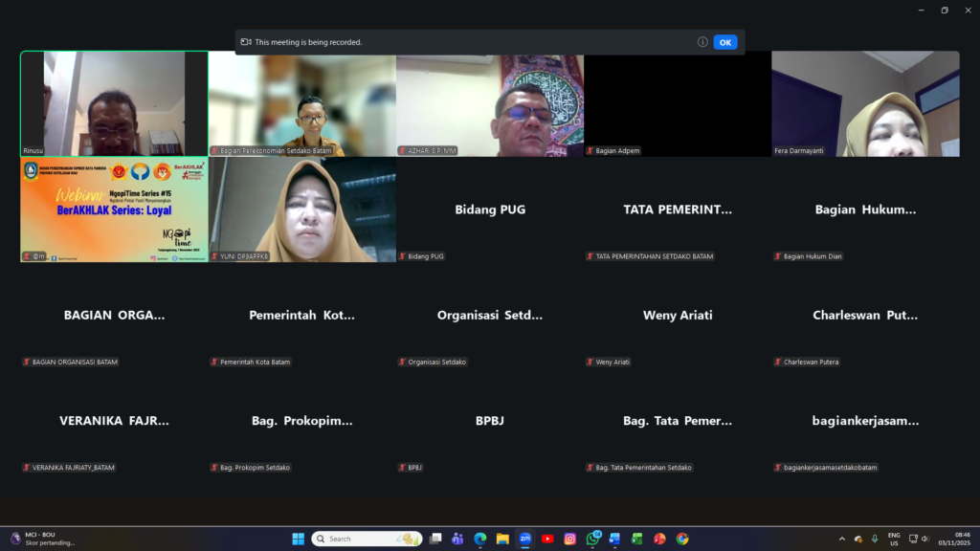
Task: Open the ENG US language switcher
Action: tap(894, 539)
